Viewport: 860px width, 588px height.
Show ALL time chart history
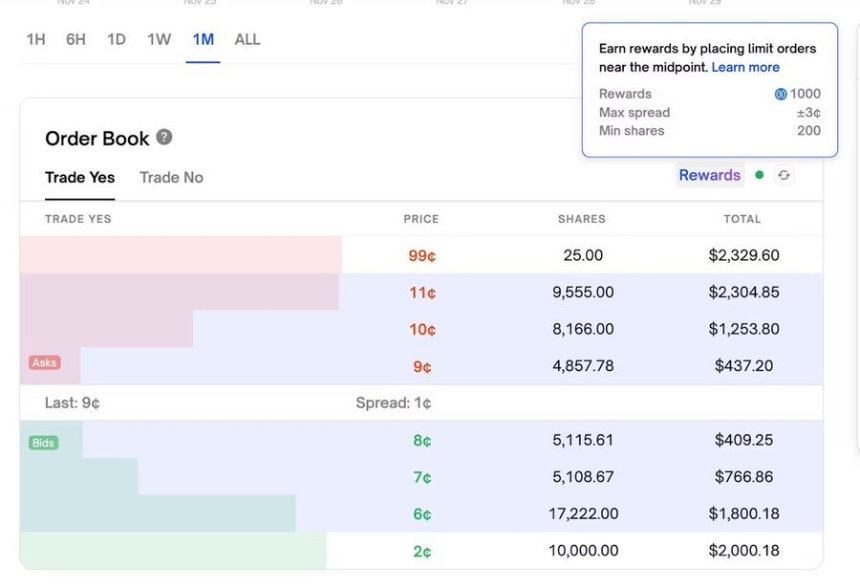247,40
